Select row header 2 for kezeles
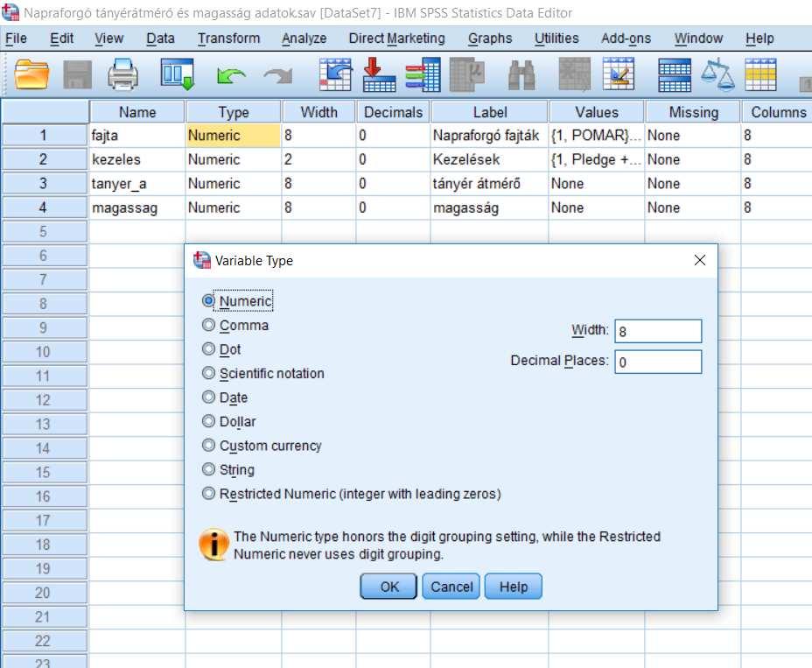Screen dimensions: 812x668 45,159
